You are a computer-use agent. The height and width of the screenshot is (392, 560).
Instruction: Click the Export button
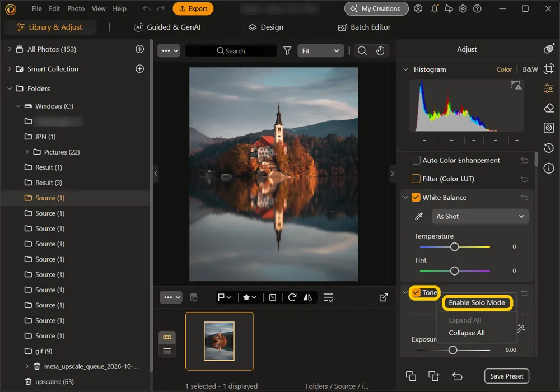[x=193, y=8]
